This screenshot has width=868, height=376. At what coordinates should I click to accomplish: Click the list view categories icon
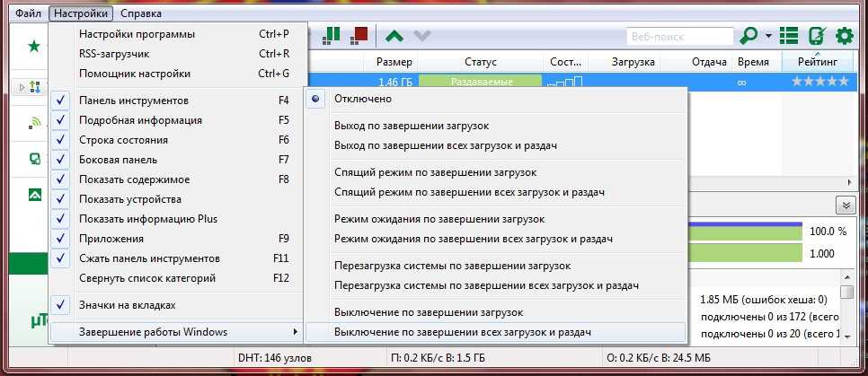point(789,36)
